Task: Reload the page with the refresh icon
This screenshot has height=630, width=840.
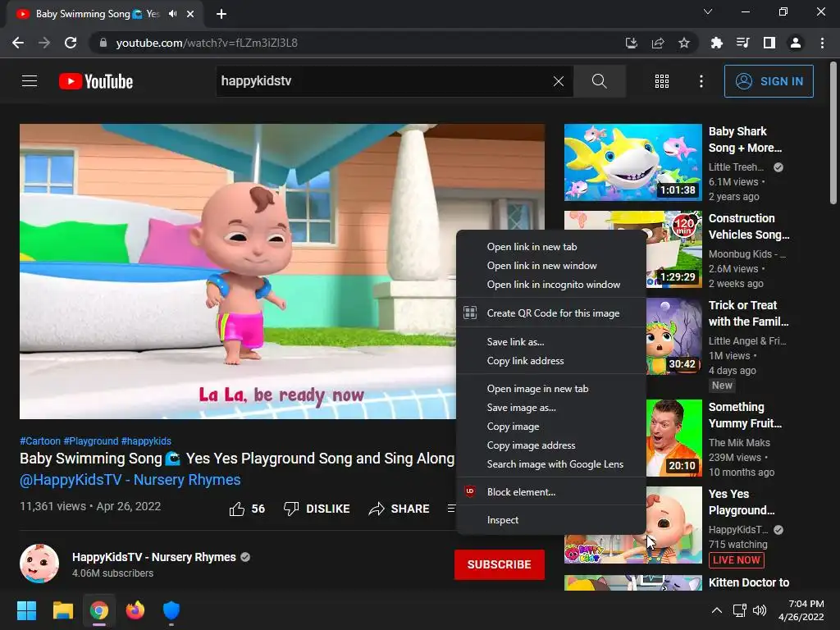Action: [x=71, y=43]
